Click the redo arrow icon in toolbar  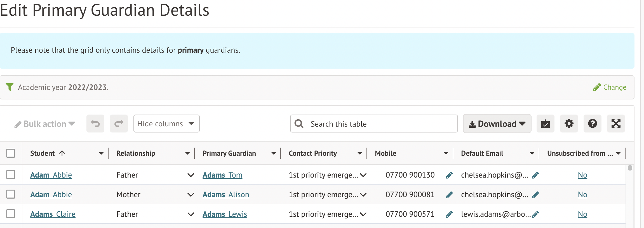pos(119,124)
